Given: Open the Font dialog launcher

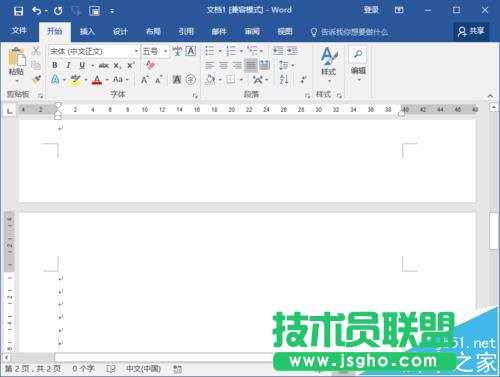Looking at the screenshot, I should click(195, 96).
